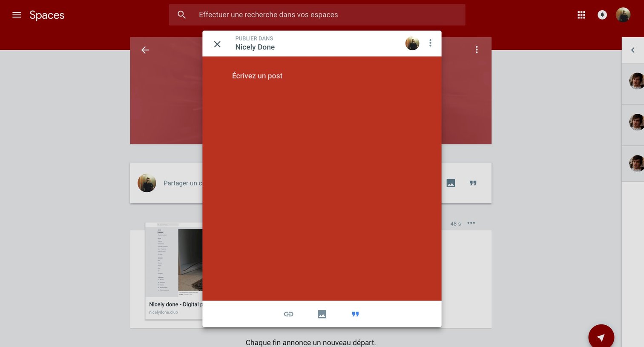Click quote icon in the share box
Viewport: 644px width, 347px height.
pos(473,183)
